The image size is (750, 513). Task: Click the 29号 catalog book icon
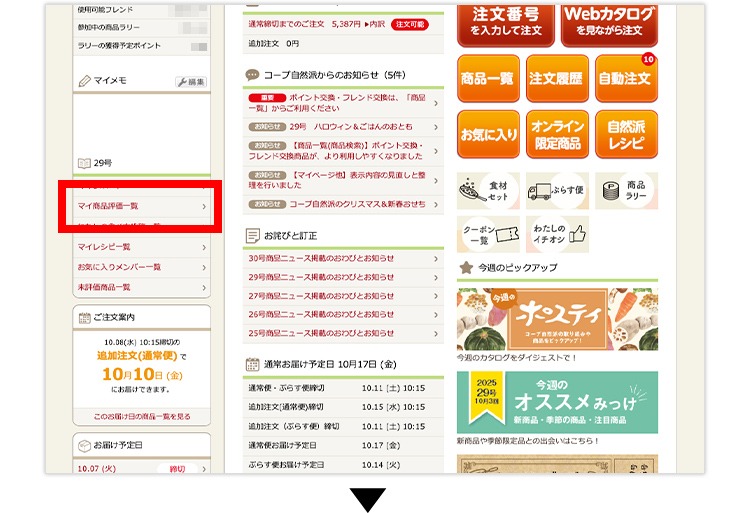pos(84,162)
